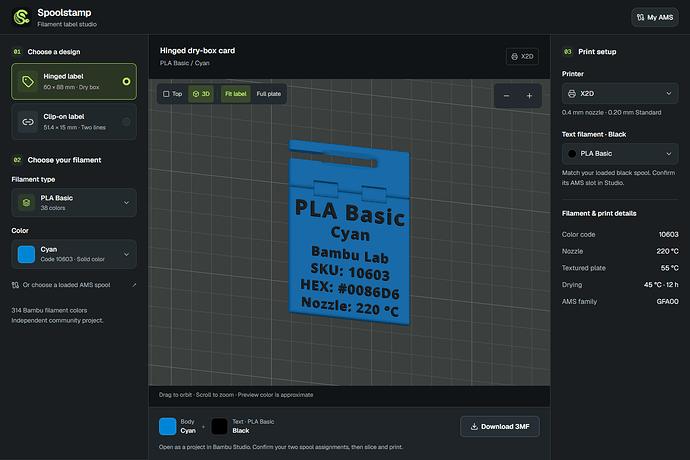Click the 'PLA Basic / Cyan' subtitle

pos(184,63)
